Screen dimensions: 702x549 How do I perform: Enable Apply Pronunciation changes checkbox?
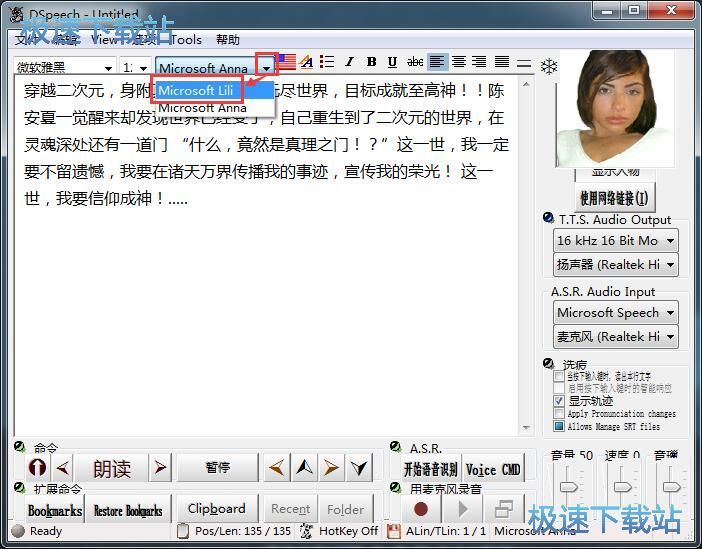[559, 413]
